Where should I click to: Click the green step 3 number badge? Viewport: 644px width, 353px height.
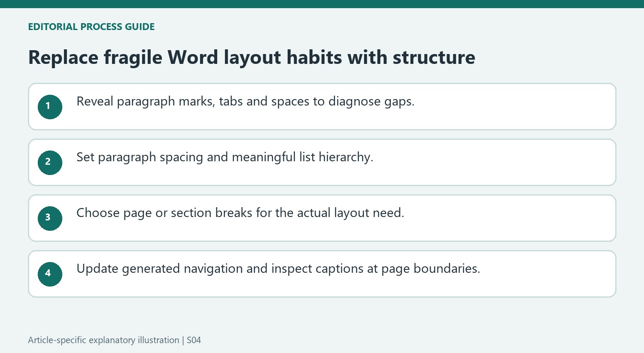coord(50,218)
